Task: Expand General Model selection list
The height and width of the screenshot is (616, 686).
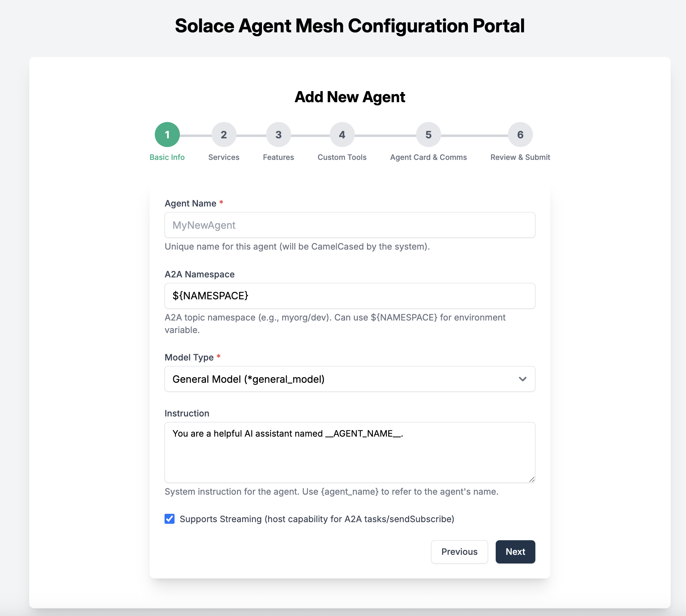Action: [349, 379]
